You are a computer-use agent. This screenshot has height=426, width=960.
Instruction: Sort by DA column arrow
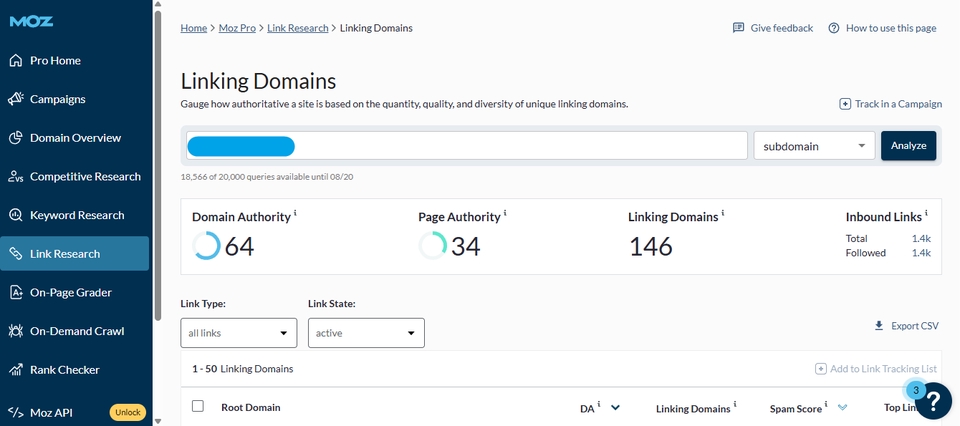615,408
